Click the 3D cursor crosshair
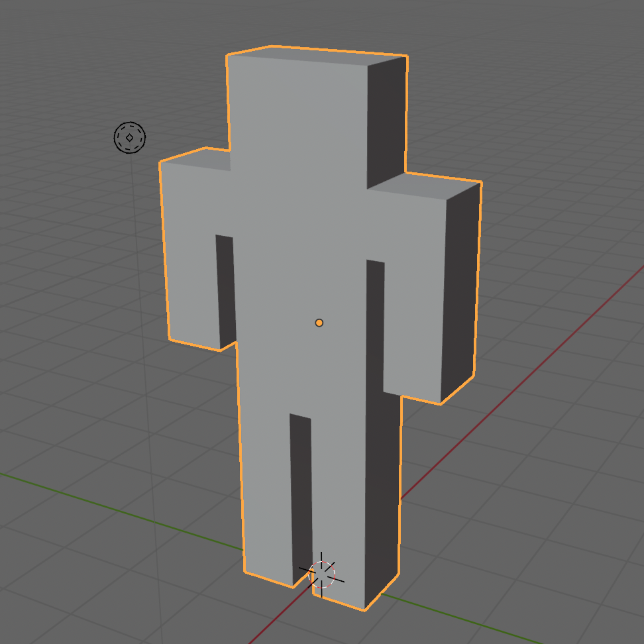 click(x=322, y=573)
